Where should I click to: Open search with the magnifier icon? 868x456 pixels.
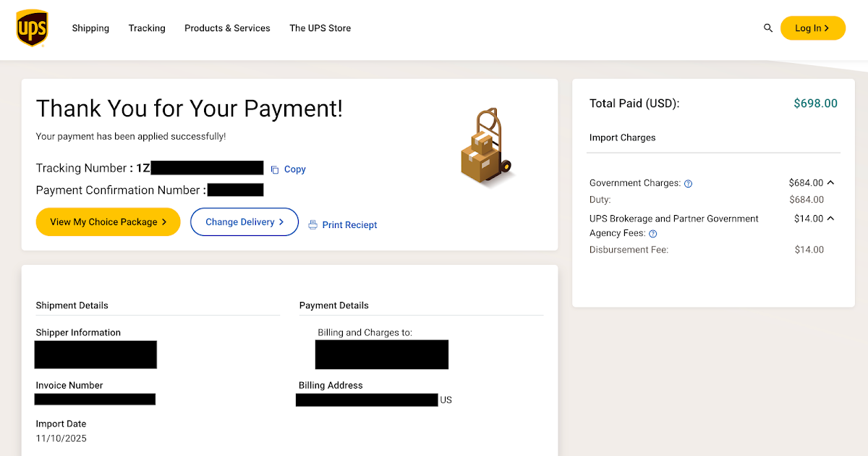(768, 28)
